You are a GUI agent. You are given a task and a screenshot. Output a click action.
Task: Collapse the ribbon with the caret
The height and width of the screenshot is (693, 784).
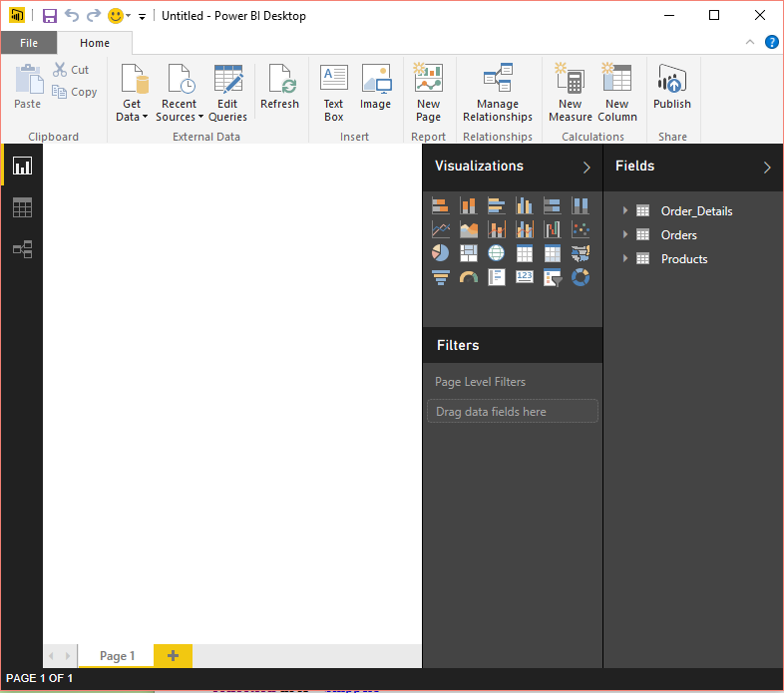(749, 43)
